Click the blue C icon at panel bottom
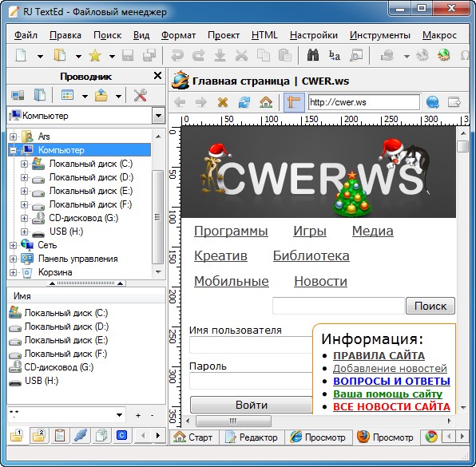Viewport: 476px width, 467px height. tap(121, 435)
